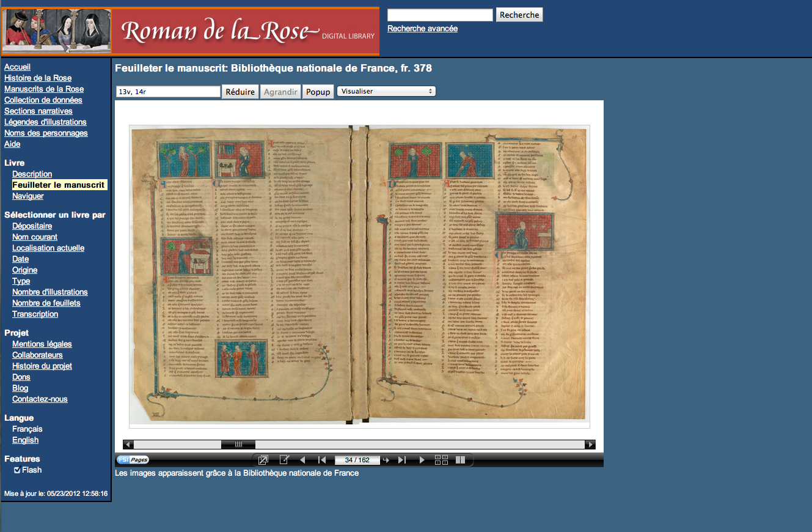Jump to first page icon
Screen dimensions: 812x532
(x=322, y=460)
